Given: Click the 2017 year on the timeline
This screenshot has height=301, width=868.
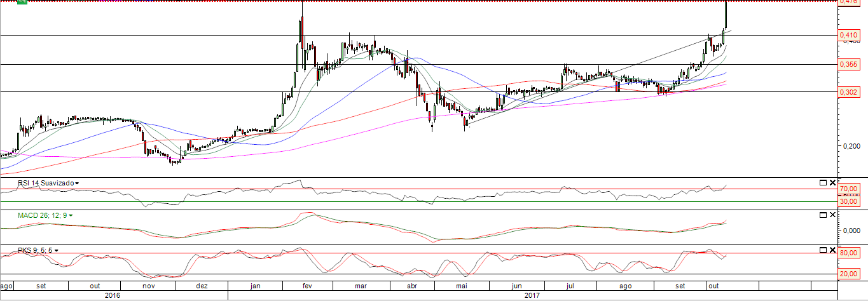Looking at the screenshot, I should coord(533,295).
